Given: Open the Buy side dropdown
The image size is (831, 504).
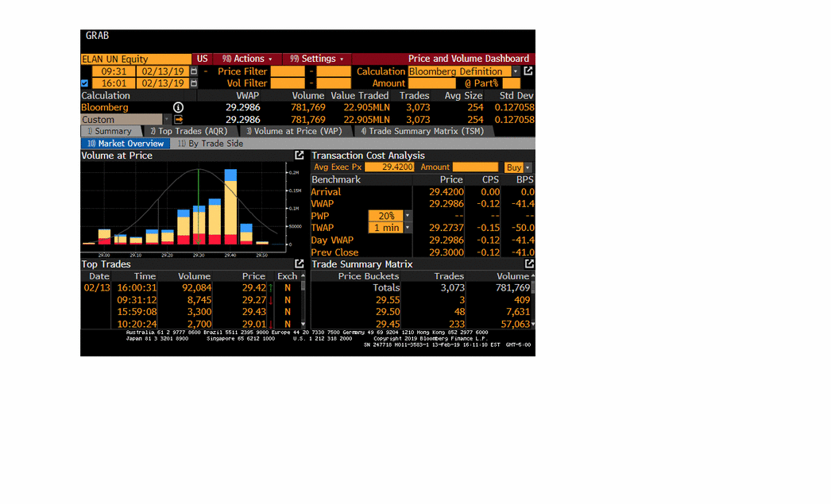Looking at the screenshot, I should pos(528,167).
